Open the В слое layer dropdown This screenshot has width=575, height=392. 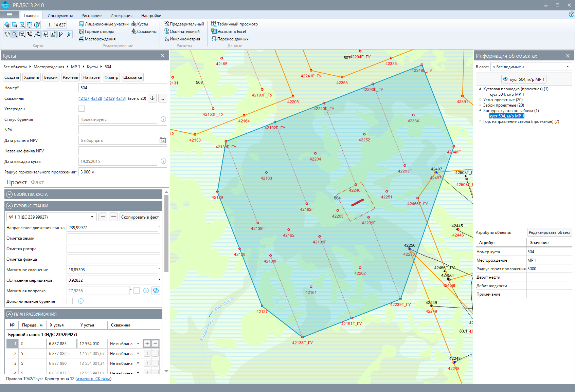(531, 67)
